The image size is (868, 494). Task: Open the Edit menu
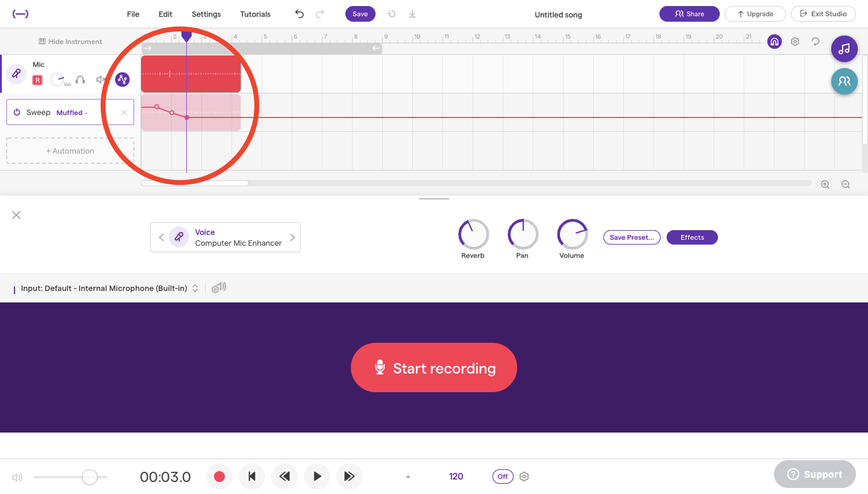point(165,14)
